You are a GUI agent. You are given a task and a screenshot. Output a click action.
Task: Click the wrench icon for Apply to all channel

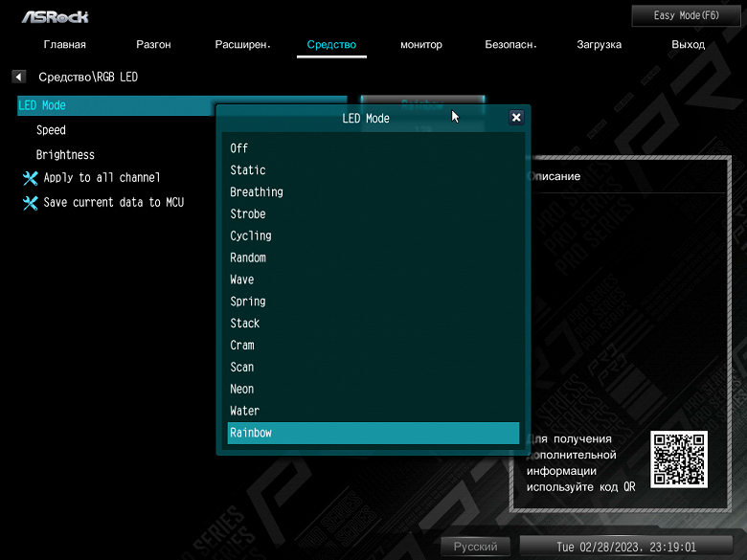(x=30, y=178)
